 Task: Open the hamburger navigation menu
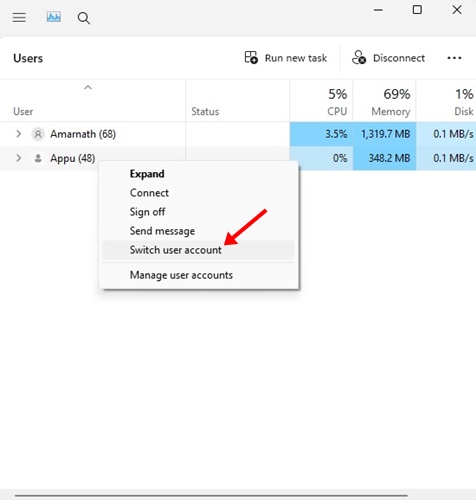click(19, 17)
